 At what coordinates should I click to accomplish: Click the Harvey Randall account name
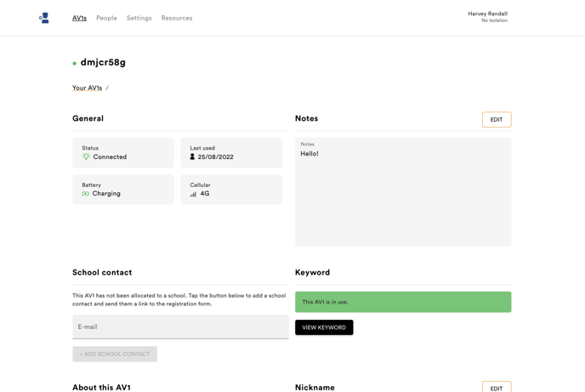(x=487, y=14)
